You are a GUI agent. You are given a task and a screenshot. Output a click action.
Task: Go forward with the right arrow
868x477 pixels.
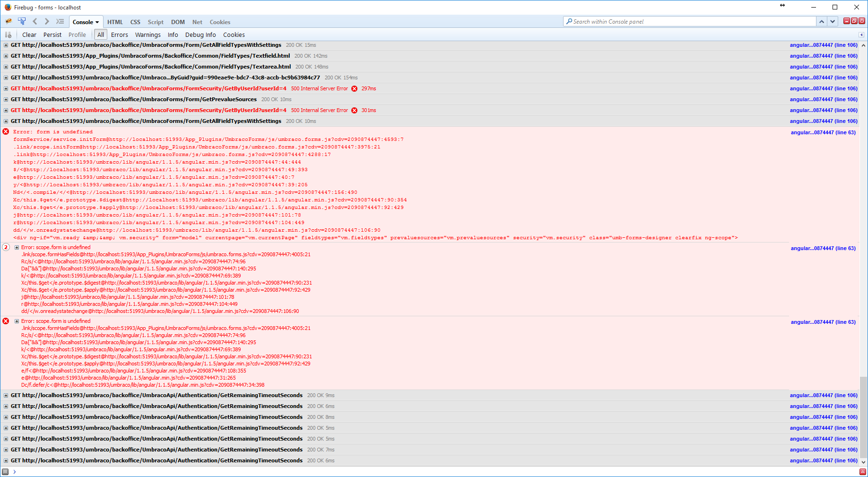tap(47, 21)
